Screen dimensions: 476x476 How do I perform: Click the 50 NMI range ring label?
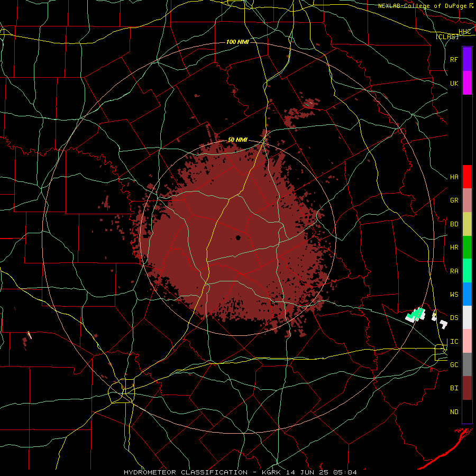point(237,140)
